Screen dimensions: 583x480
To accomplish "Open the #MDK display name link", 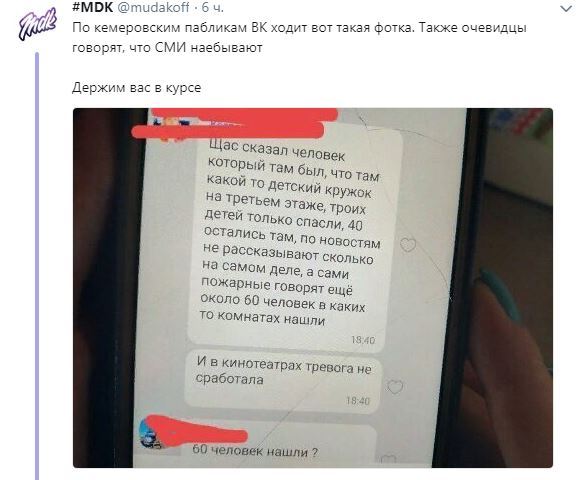I will [93, 7].
